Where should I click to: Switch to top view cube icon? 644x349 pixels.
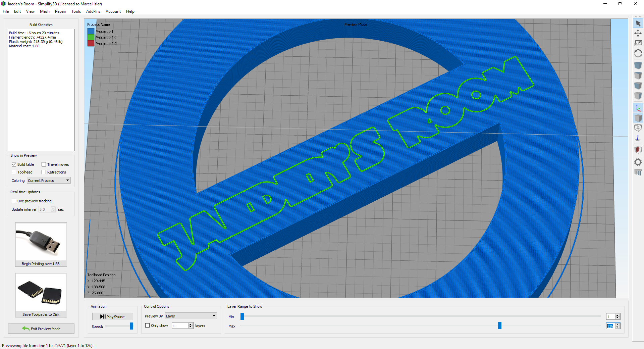click(x=638, y=75)
